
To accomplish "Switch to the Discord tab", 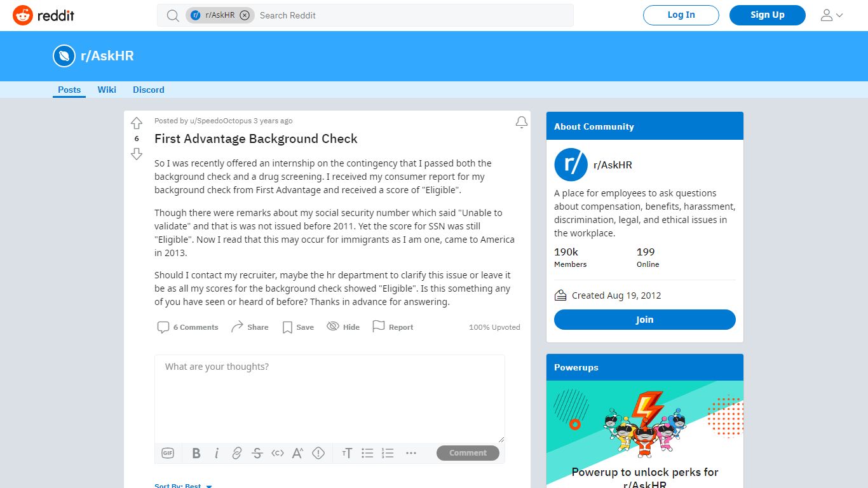I will coord(149,90).
